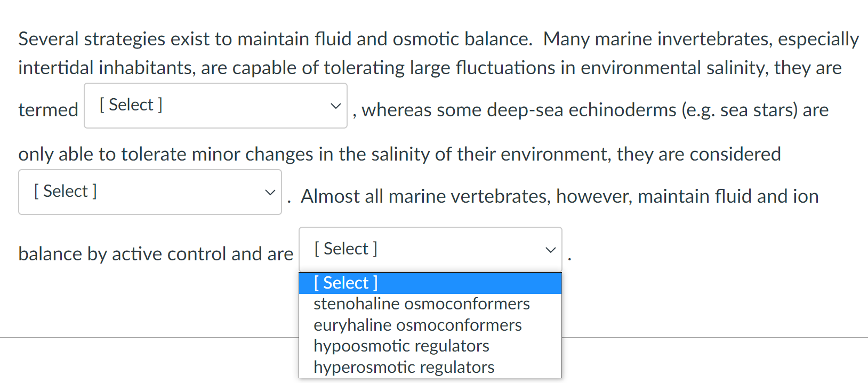Click the chevron arrow of the dropdown after 'termed'
This screenshot has width=868, height=383.
335,106
